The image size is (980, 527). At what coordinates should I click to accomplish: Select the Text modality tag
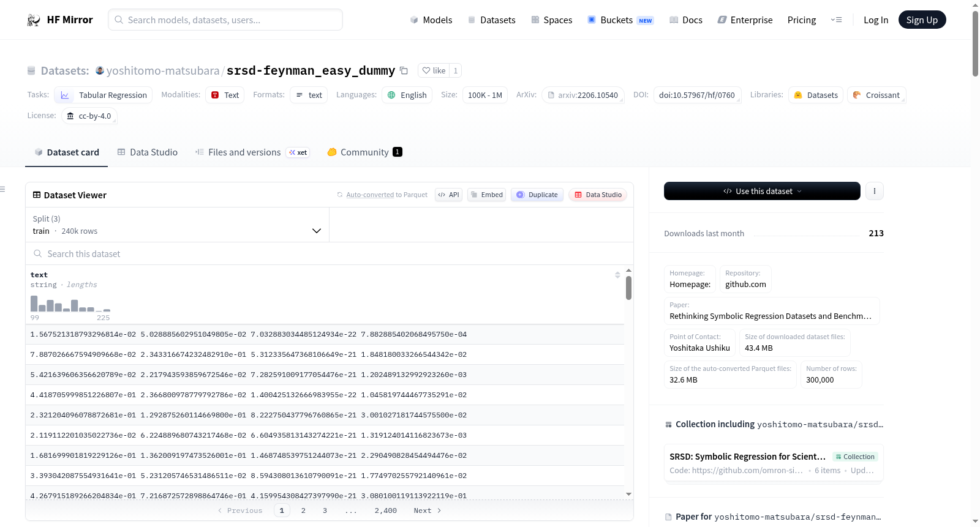click(x=225, y=95)
